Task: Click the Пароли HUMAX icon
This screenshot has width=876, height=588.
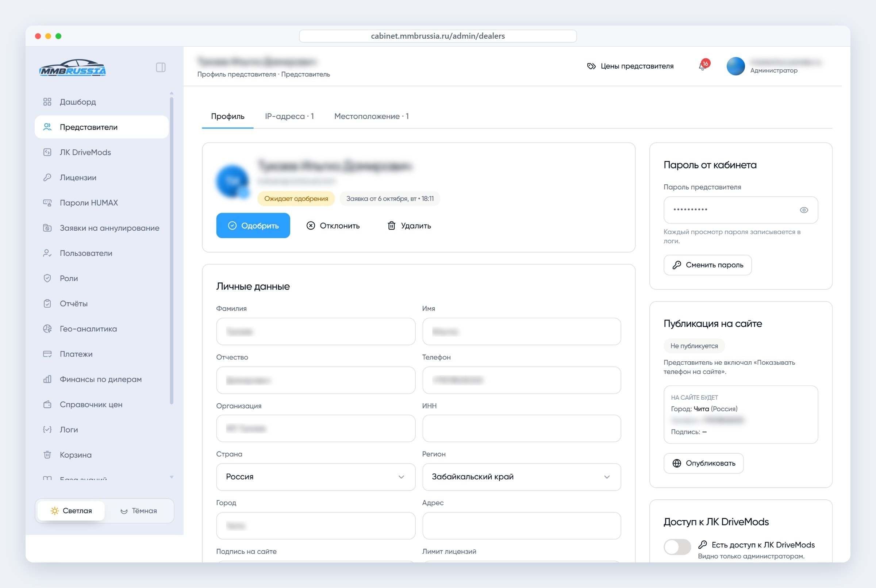Action: pyautogui.click(x=47, y=203)
